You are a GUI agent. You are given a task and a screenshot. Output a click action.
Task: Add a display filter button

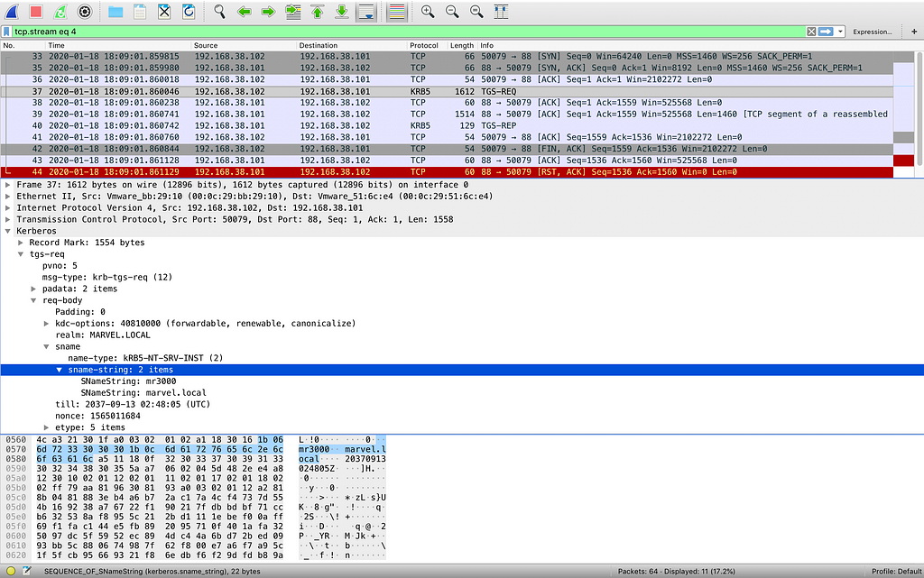[x=914, y=32]
